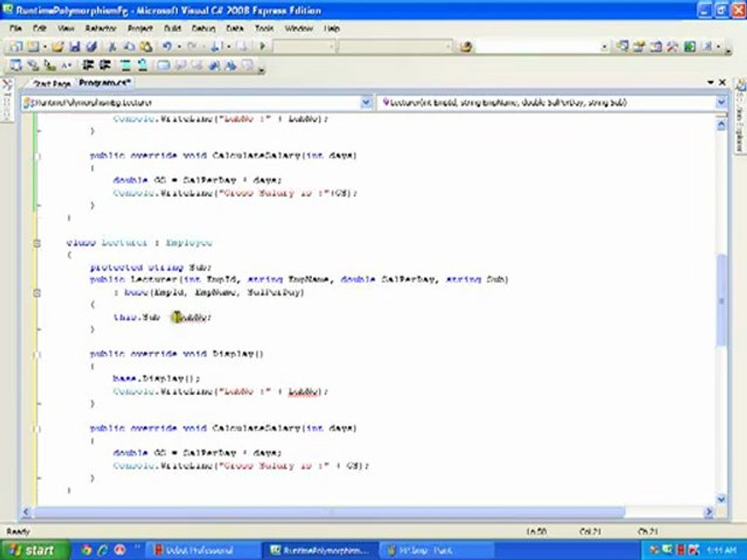Start debugging with the green play arrow
Image resolution: width=747 pixels, height=560 pixels.
(262, 46)
